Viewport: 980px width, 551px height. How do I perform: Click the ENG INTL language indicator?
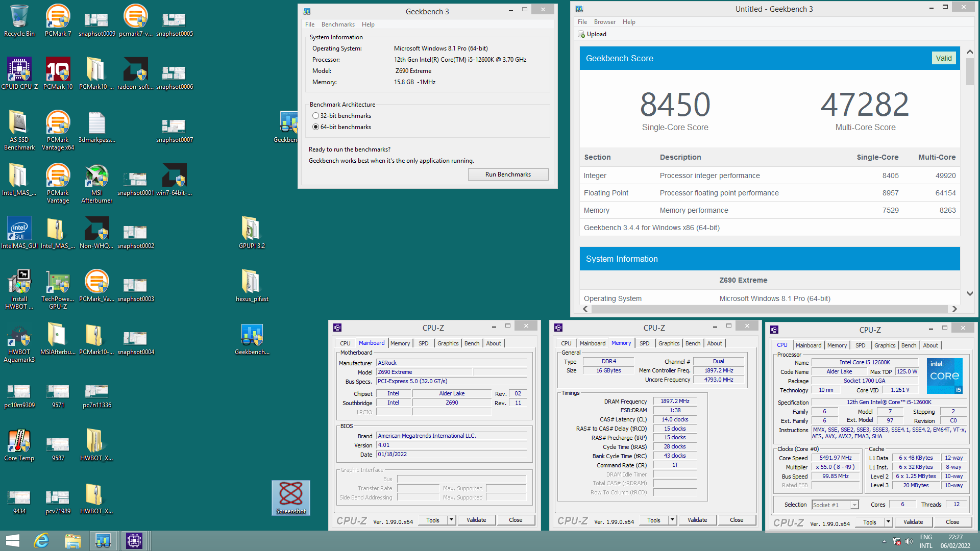click(x=926, y=541)
